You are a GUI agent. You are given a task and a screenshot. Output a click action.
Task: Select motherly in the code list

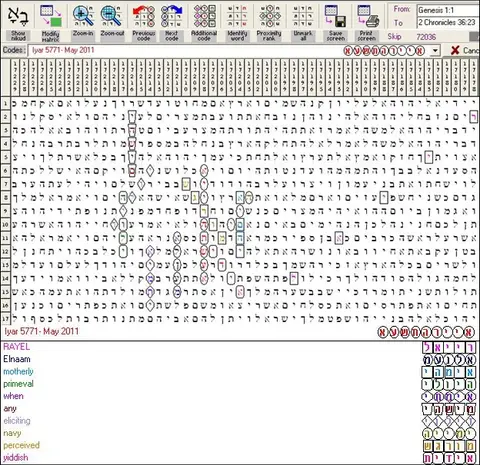point(18,371)
